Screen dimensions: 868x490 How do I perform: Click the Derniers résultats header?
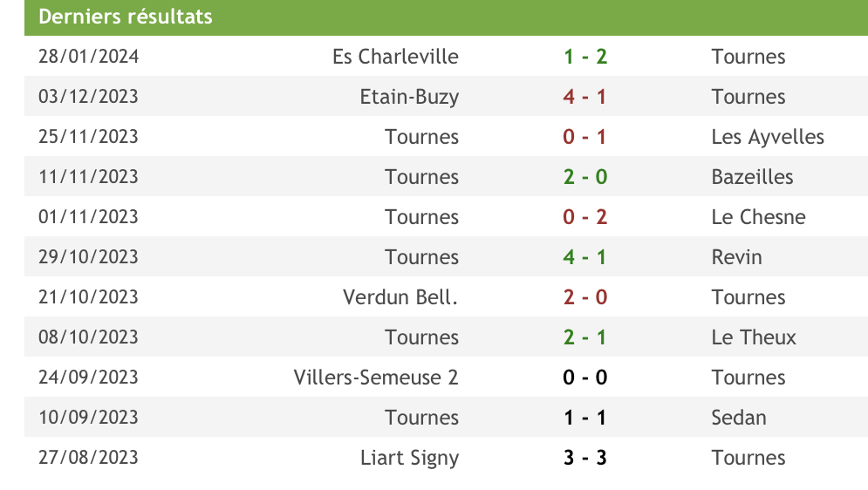tap(126, 17)
